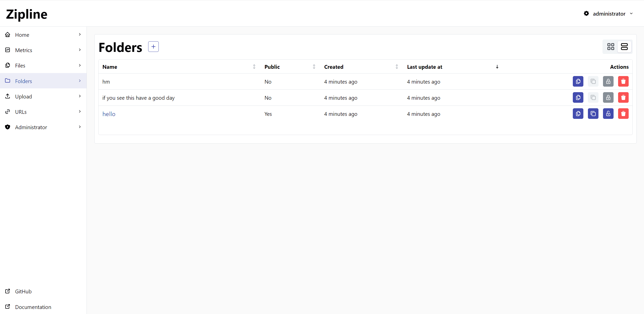
Task: Expand the administrator account menu
Action: point(631,13)
